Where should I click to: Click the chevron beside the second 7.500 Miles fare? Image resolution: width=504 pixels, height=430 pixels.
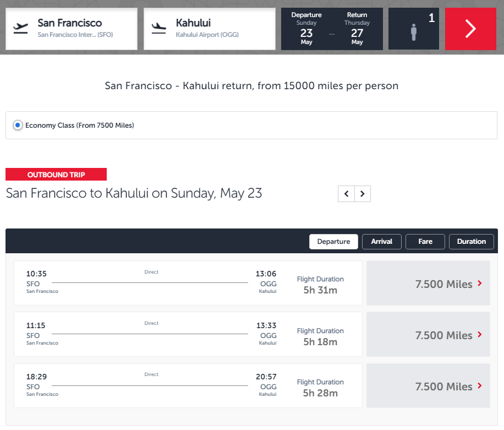(479, 335)
